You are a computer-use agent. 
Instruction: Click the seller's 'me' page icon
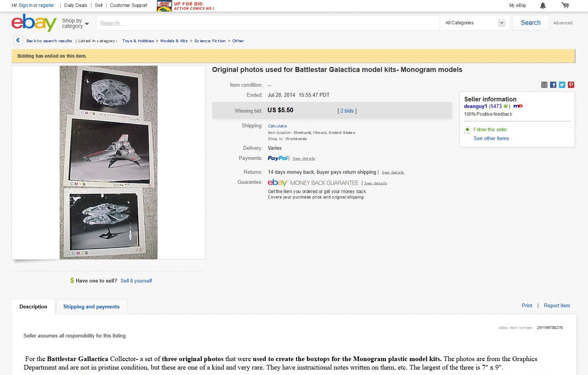coord(518,106)
